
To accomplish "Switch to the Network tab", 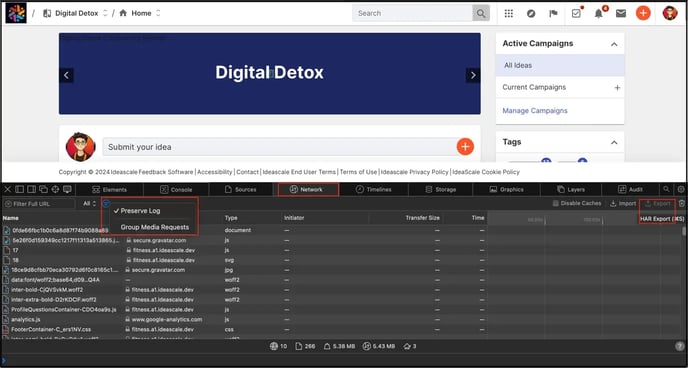I will coord(308,189).
